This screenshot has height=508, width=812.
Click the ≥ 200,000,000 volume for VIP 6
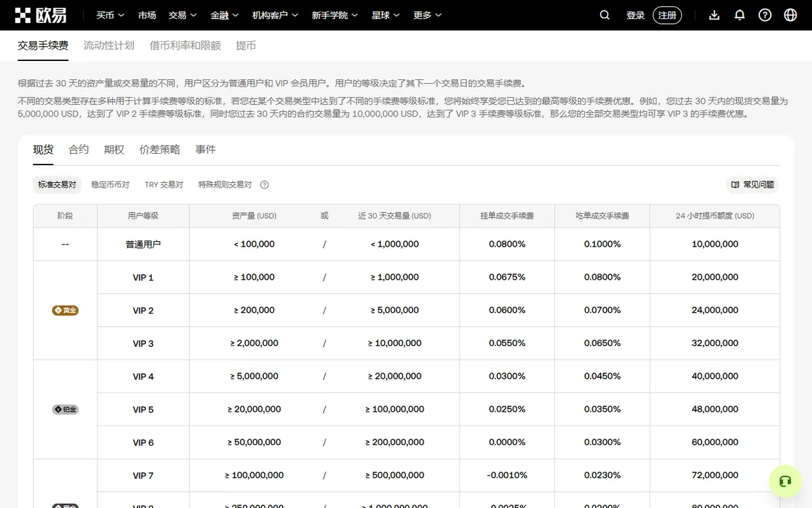pos(394,442)
